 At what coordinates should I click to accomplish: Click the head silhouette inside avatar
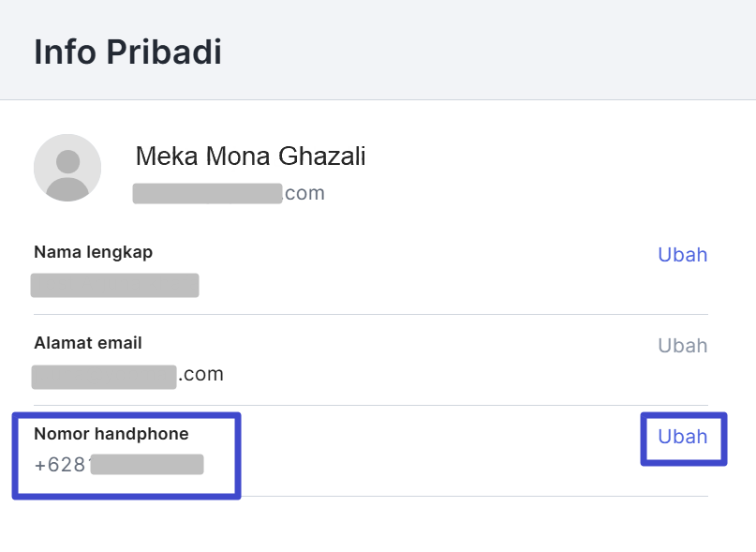(68, 161)
